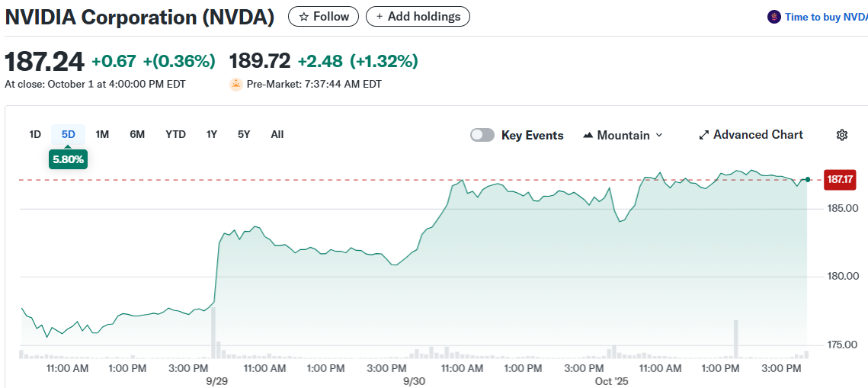Select the 1D time range tab
868x388 pixels.
coord(35,134)
